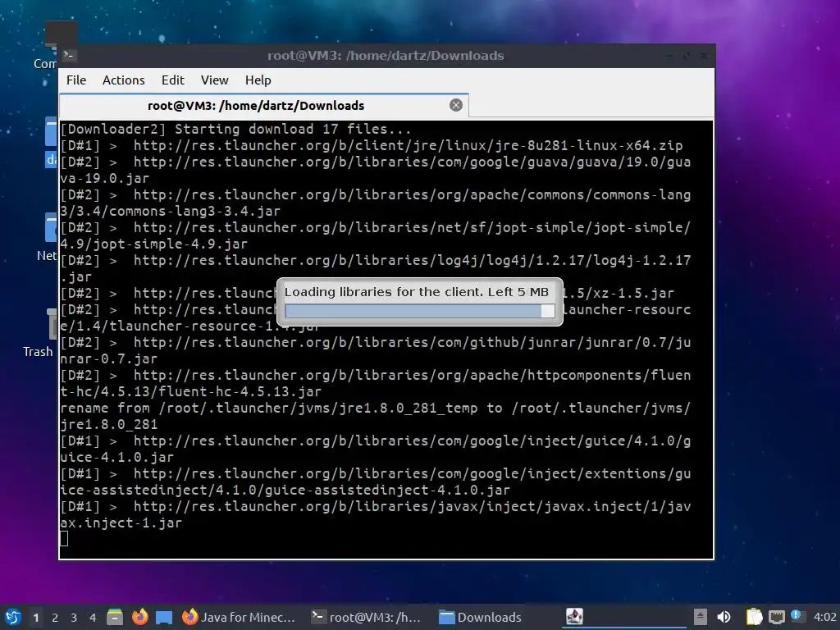
Task: Switch to Java for Minecraft Firefox window
Action: coord(239,617)
